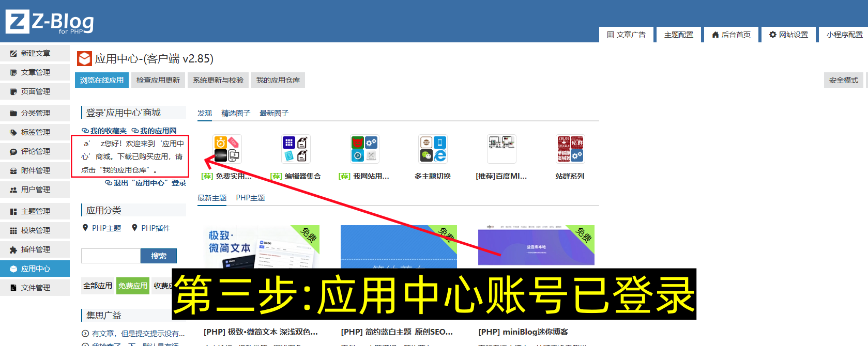
Task: Select the 系统更新与校验 tab
Action: pos(218,80)
